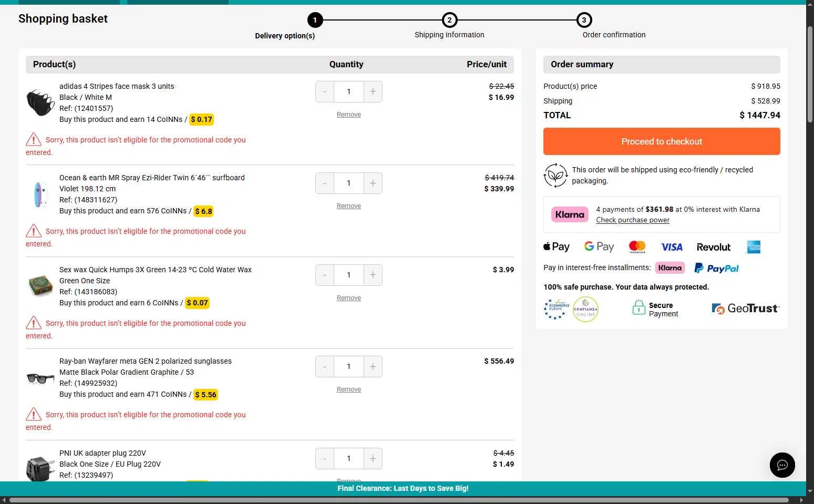Increase quantity of PNI UK adapter plug

coord(373,458)
